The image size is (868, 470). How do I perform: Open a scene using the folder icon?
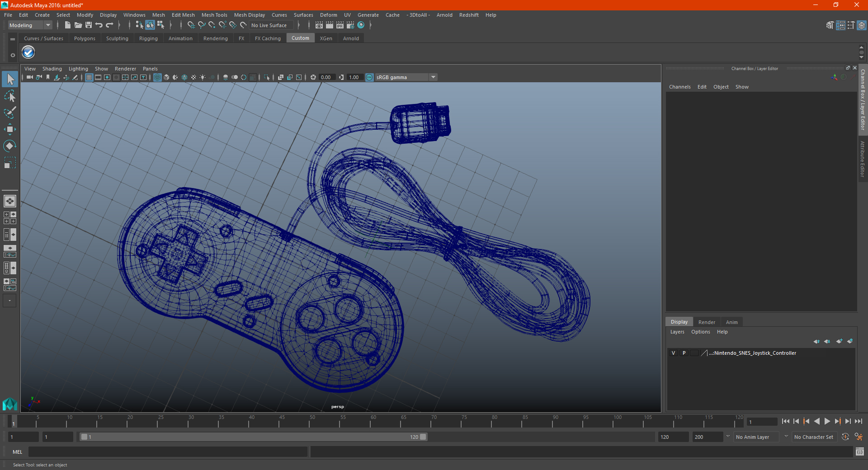click(78, 25)
